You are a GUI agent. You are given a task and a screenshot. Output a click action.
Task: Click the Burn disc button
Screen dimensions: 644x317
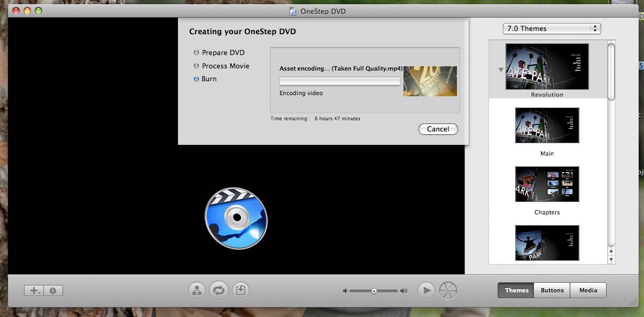click(x=448, y=290)
